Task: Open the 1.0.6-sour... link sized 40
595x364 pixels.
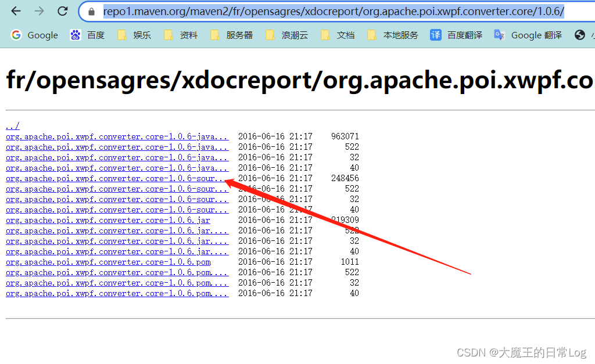Action: 117,210
